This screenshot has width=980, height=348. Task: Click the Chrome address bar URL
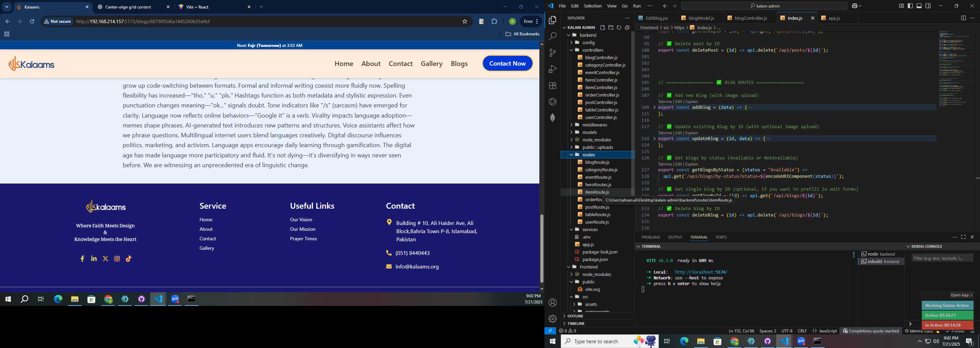tap(143, 22)
